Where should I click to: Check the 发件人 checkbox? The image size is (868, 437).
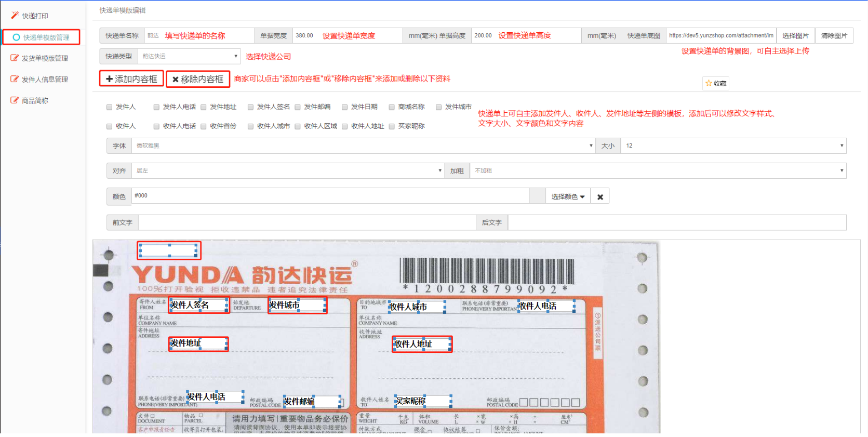pos(109,107)
